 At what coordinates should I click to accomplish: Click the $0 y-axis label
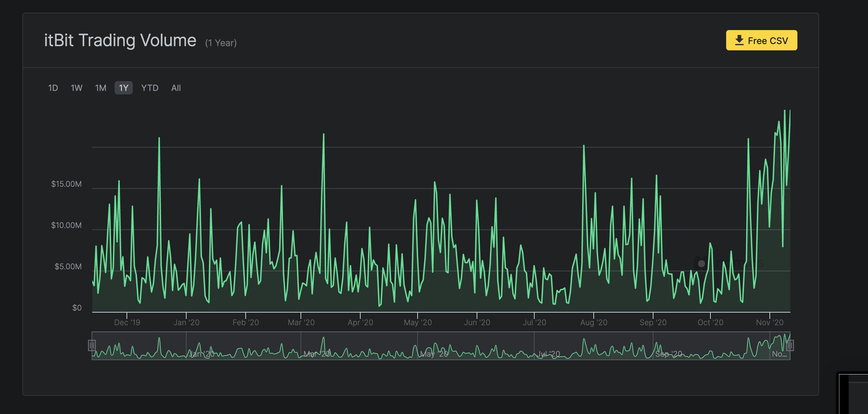[77, 308]
